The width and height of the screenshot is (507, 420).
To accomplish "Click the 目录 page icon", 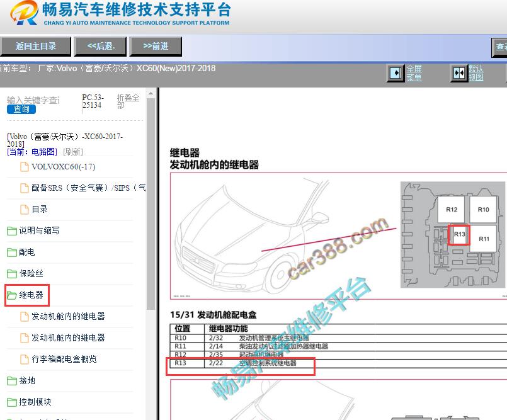I will coord(25,210).
